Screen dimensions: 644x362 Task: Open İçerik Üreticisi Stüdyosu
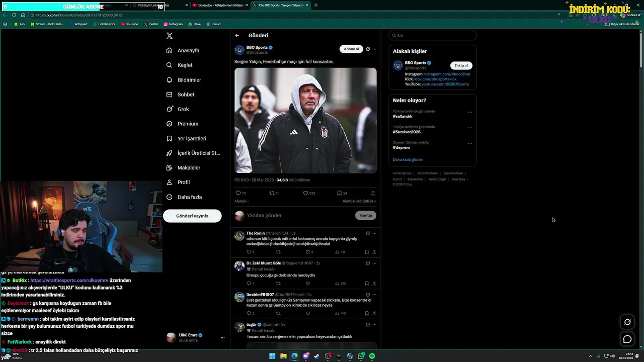click(x=193, y=153)
